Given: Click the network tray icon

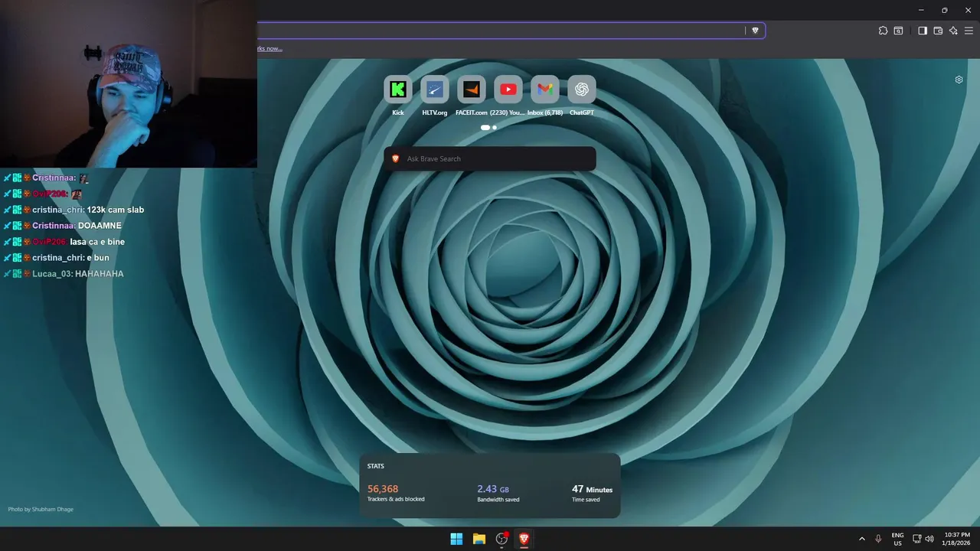Looking at the screenshot, I should coord(917,539).
